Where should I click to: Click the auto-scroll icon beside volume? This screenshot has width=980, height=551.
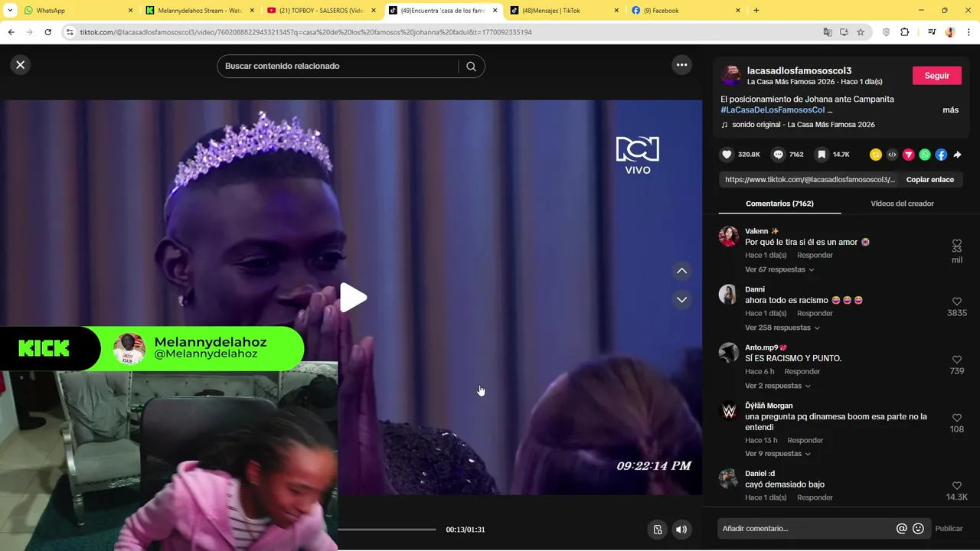click(657, 530)
